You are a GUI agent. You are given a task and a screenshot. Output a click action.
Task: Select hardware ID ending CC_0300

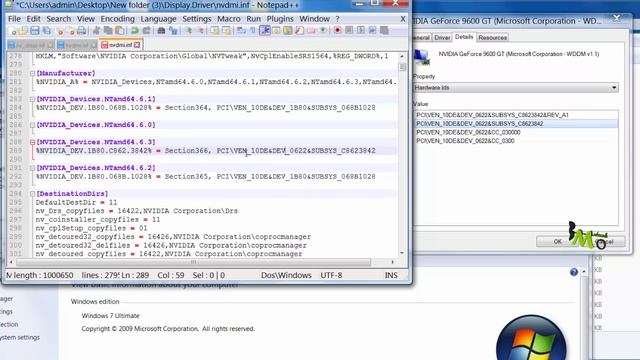click(x=465, y=141)
